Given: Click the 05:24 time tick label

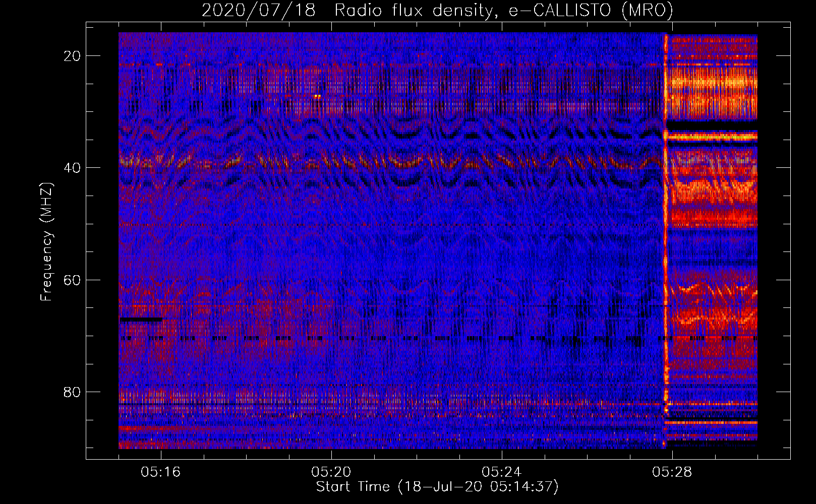Looking at the screenshot, I should coord(502,472).
